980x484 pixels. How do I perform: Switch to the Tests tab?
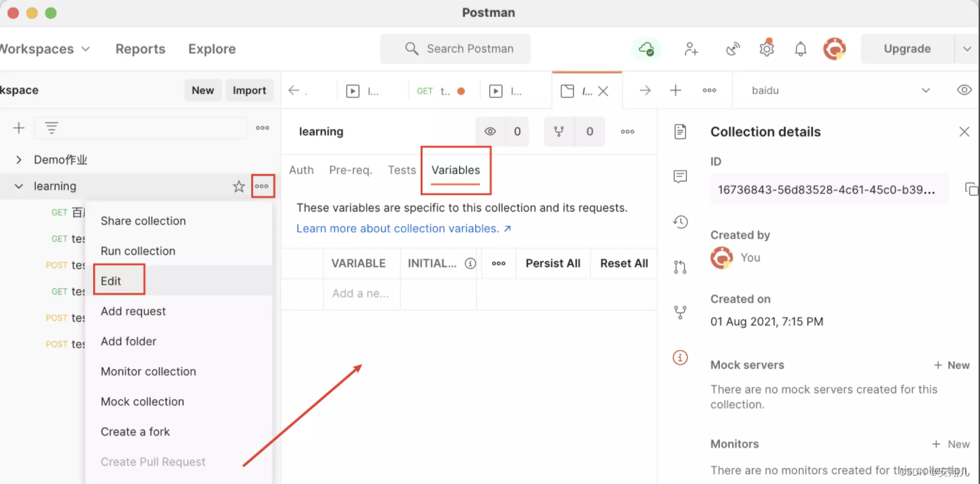(402, 170)
